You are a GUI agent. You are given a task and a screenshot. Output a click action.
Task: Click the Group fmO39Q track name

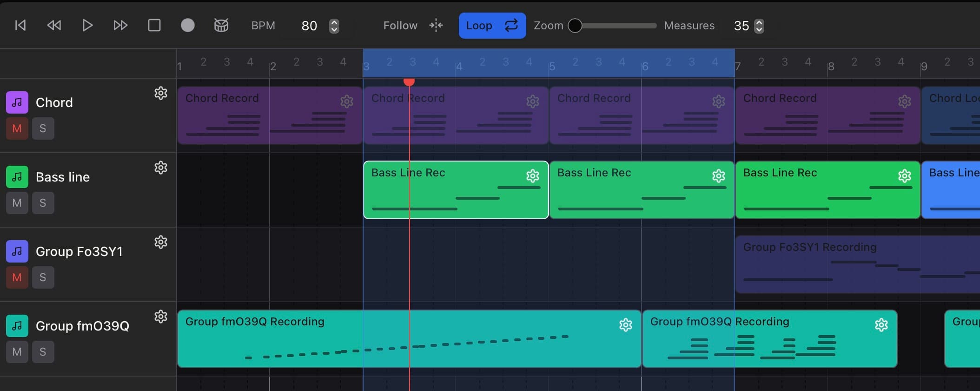tap(82, 326)
